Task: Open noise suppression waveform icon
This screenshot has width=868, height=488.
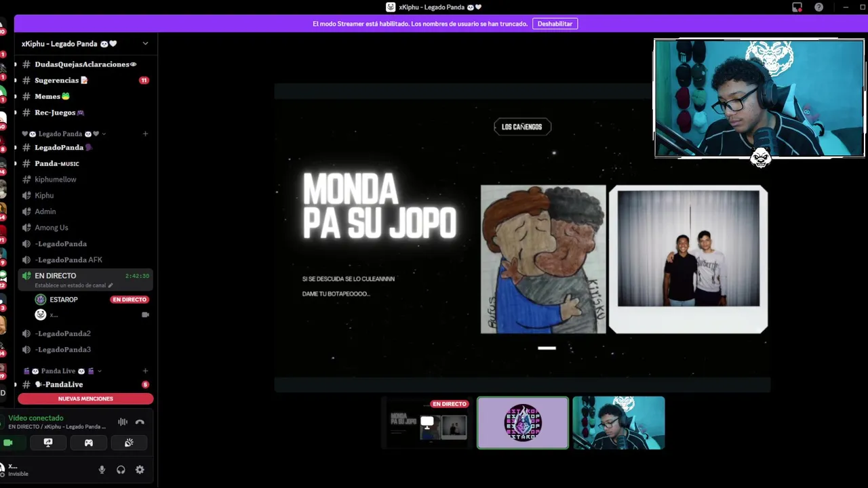Action: click(123, 422)
